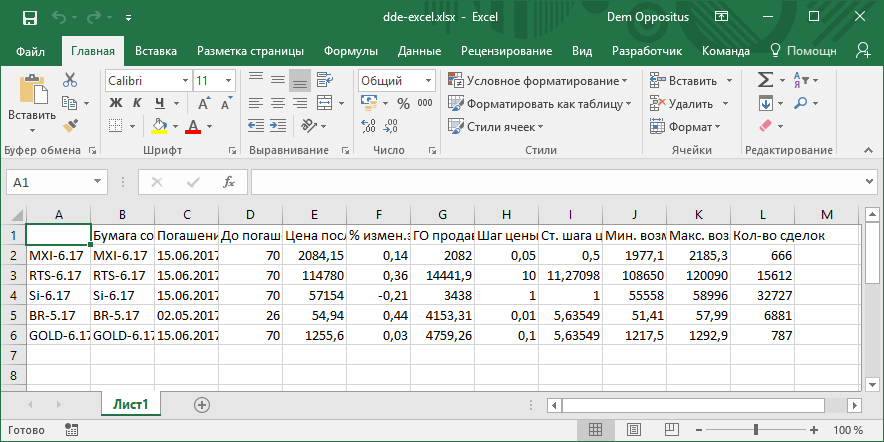Open the Файл menu tab
This screenshot has height=442, width=884.
coord(30,50)
